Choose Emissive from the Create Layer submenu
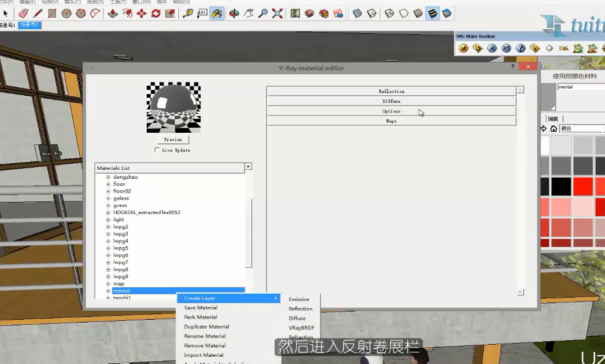The width and height of the screenshot is (605, 364). pyautogui.click(x=299, y=299)
